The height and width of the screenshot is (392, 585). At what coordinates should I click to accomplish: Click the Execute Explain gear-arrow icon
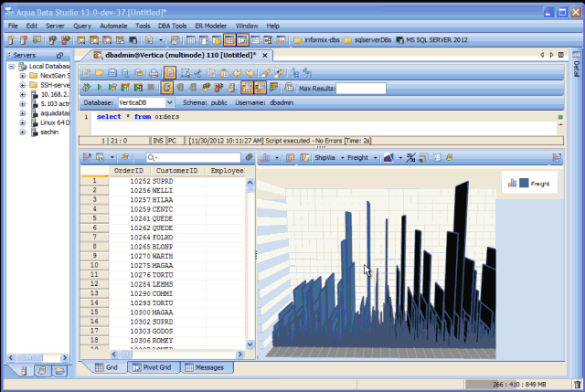point(87,88)
